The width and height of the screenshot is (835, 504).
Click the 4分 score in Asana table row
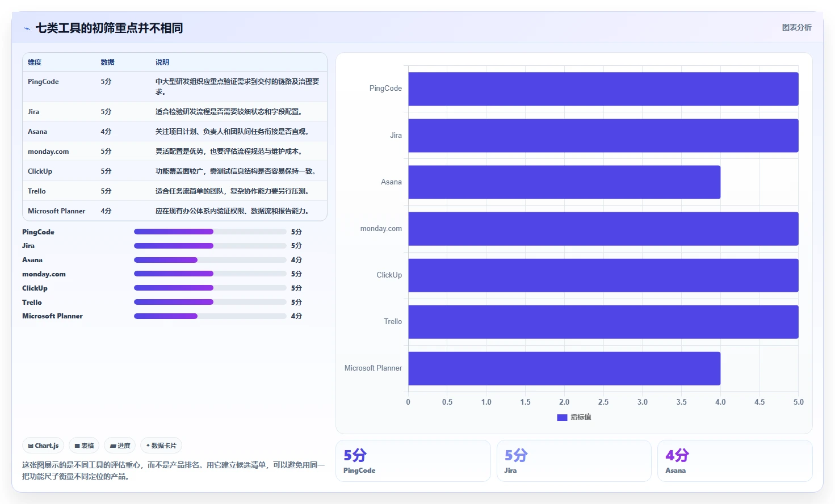(106, 132)
